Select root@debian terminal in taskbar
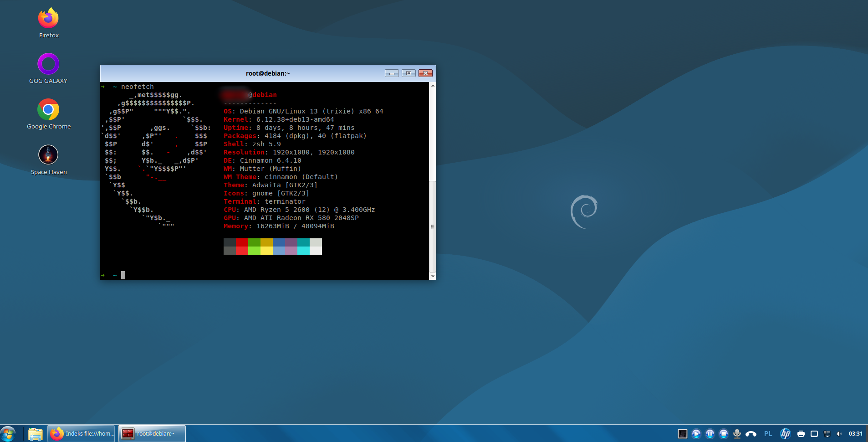 (x=152, y=433)
